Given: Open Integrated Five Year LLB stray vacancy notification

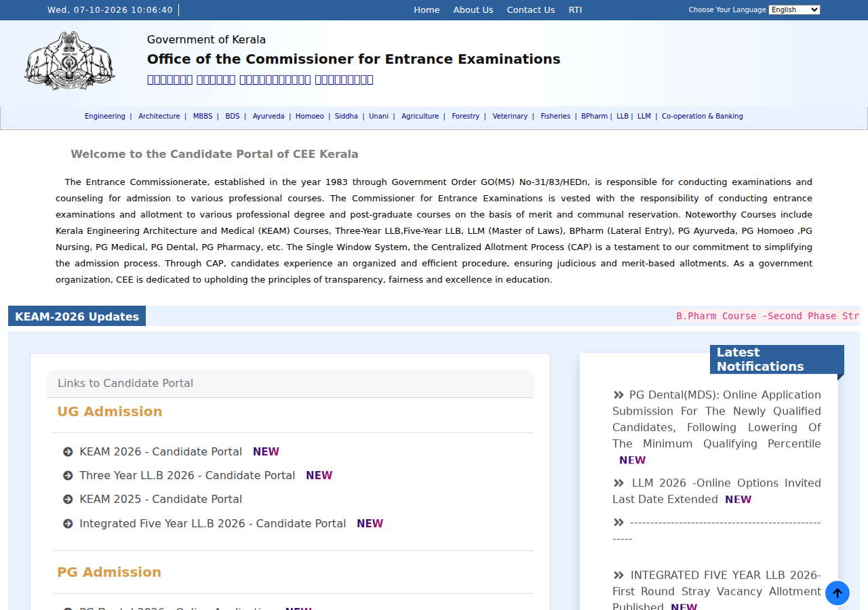Looking at the screenshot, I should (x=717, y=591).
